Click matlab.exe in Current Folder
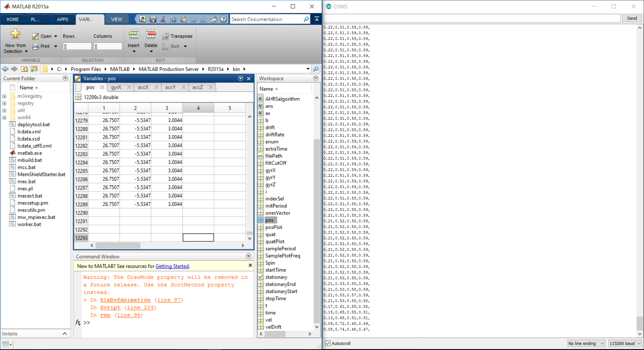644x350 pixels. tap(30, 153)
